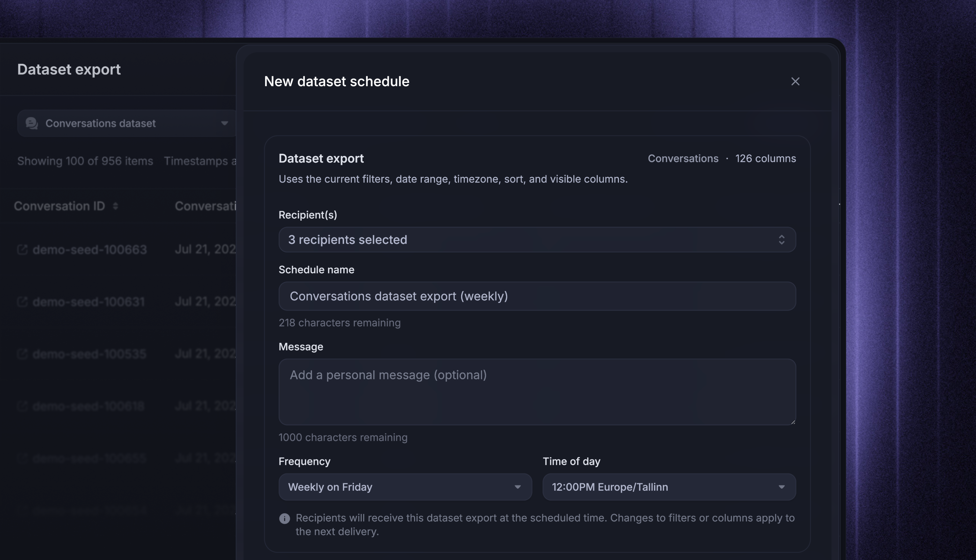
Task: Edit the Schedule name field
Action: click(x=537, y=296)
